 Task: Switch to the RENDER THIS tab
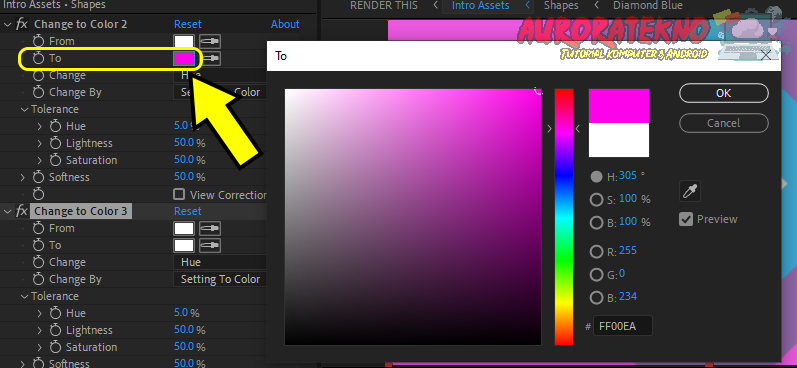point(384,6)
